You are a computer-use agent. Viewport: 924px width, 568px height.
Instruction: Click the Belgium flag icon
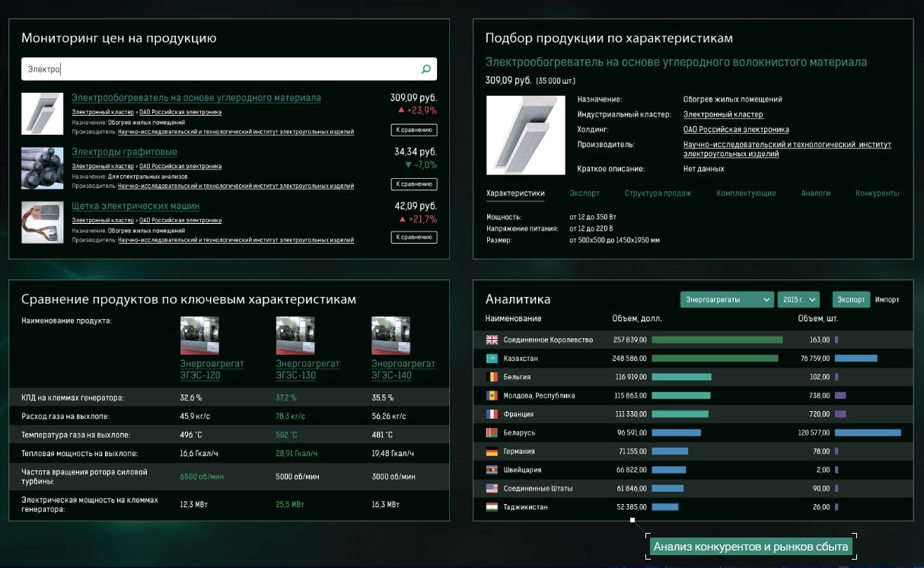pos(492,377)
